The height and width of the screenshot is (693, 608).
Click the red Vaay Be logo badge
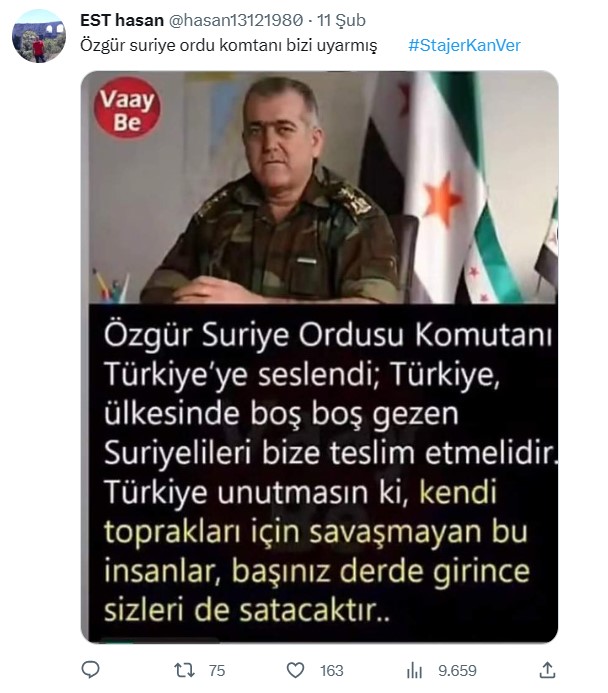click(127, 108)
